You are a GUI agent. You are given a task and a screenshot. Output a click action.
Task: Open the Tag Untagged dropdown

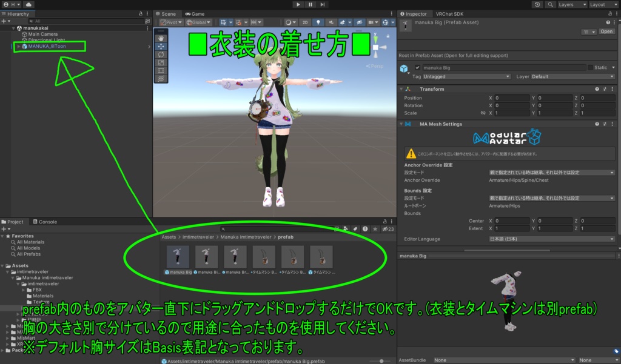467,76
